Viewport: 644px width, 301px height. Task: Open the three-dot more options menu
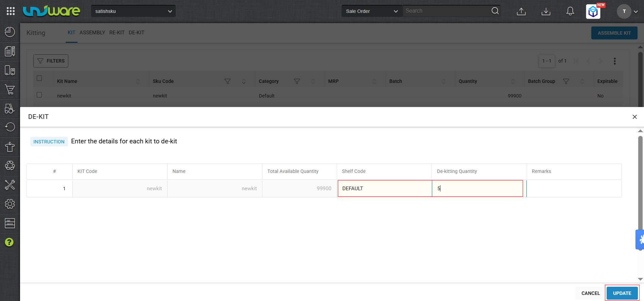(614, 61)
